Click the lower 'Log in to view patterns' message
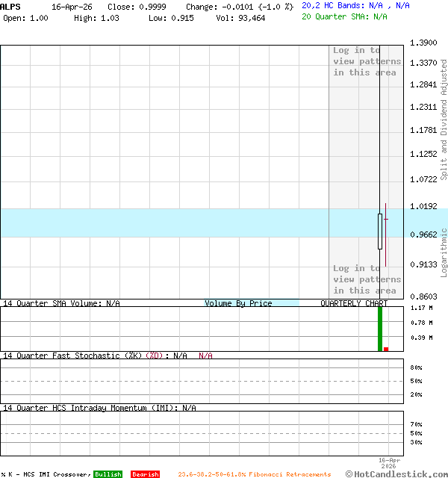The width and height of the screenshot is (448, 478). coord(367,279)
